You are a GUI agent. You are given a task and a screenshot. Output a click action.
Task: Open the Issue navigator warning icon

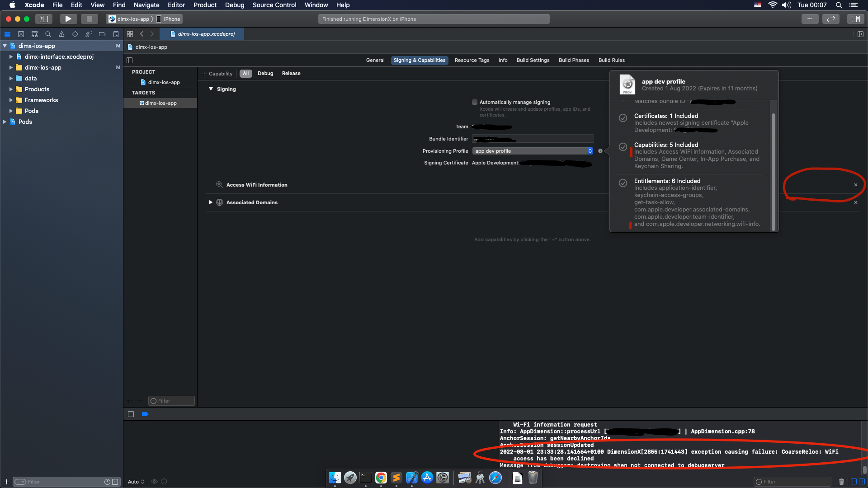click(61, 34)
